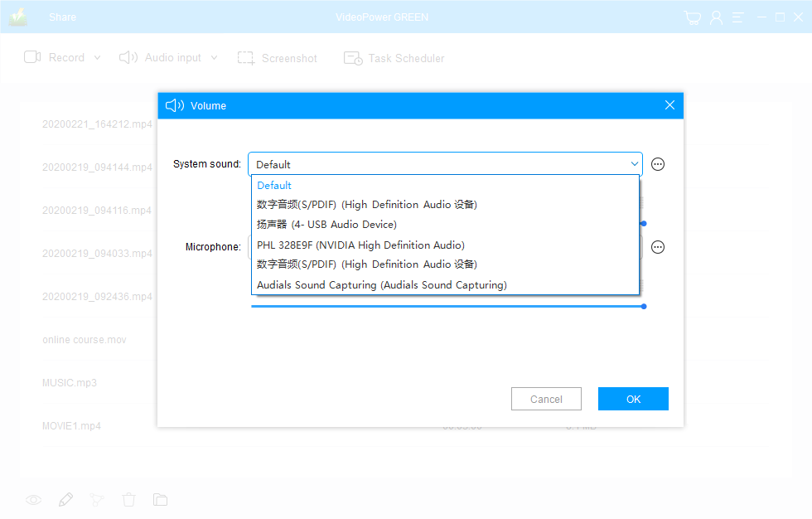Pick the 4- USB Audio Device option

pos(326,225)
